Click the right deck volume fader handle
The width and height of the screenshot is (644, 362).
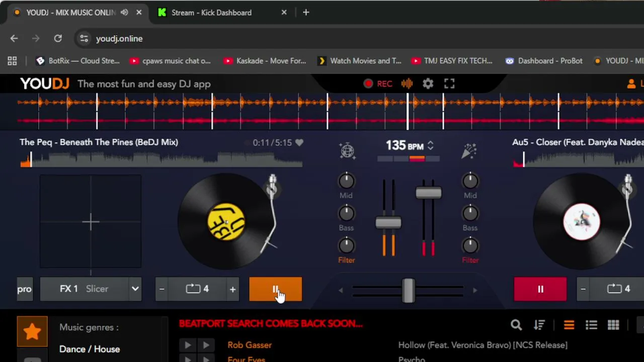click(x=429, y=193)
